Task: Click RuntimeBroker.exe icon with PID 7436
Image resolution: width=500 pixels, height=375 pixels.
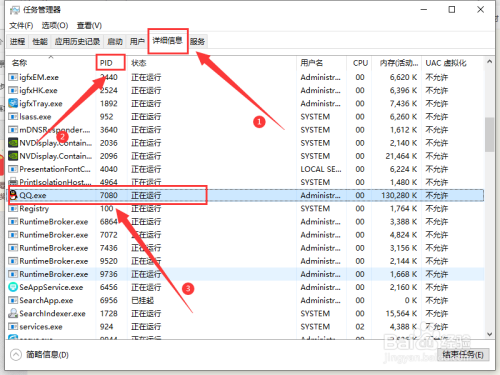Action: pyautogui.click(x=13, y=248)
